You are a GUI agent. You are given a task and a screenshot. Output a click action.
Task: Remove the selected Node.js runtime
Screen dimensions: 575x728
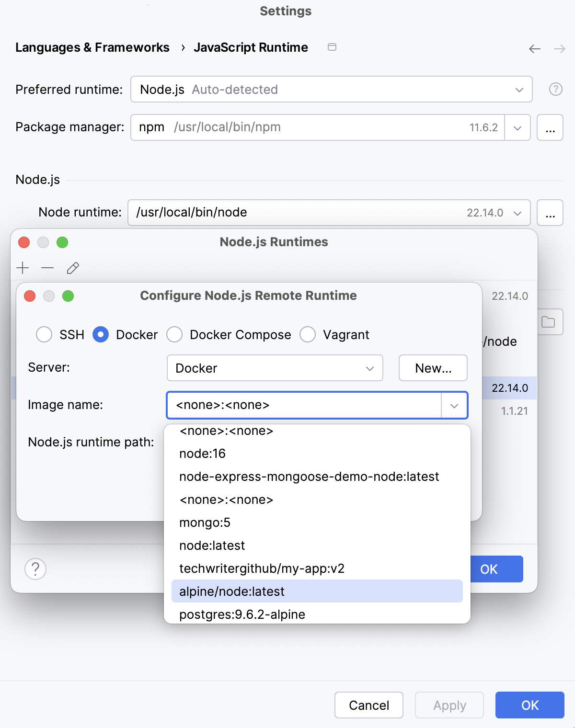click(47, 268)
